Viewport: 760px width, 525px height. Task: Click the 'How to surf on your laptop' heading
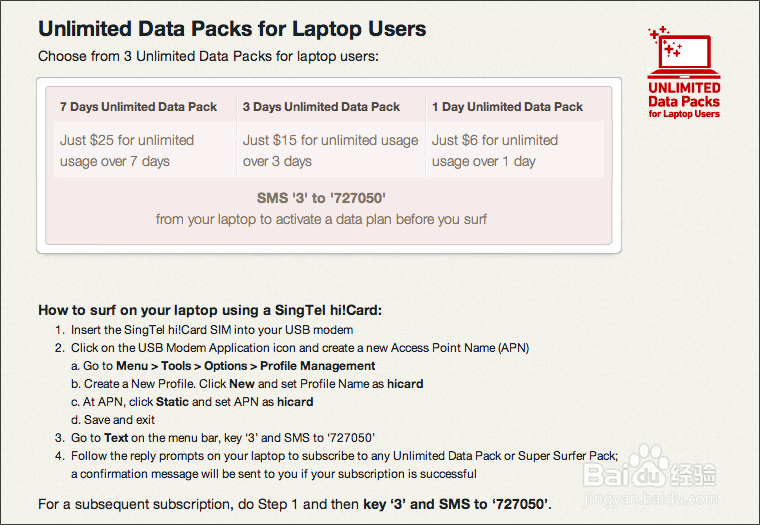pos(211,310)
